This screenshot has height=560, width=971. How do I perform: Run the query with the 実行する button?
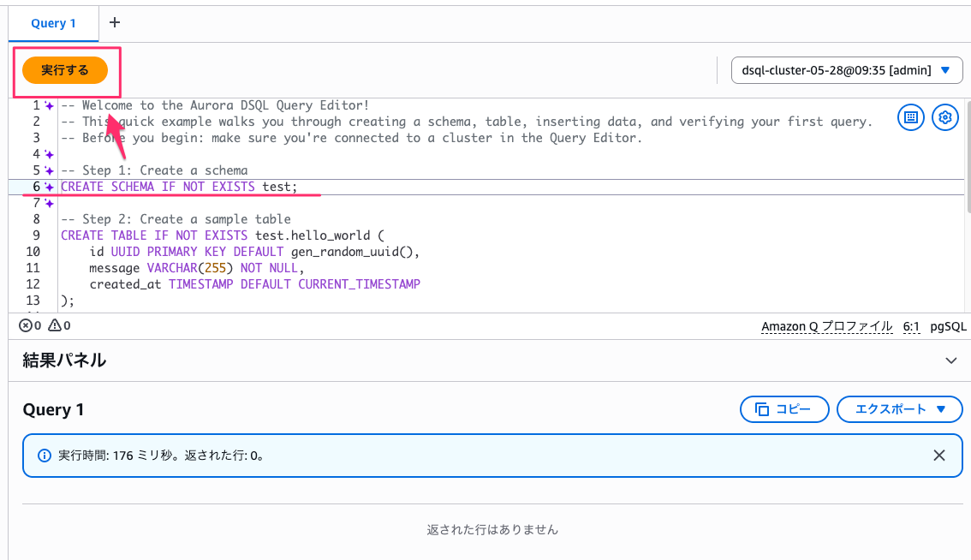tap(65, 71)
